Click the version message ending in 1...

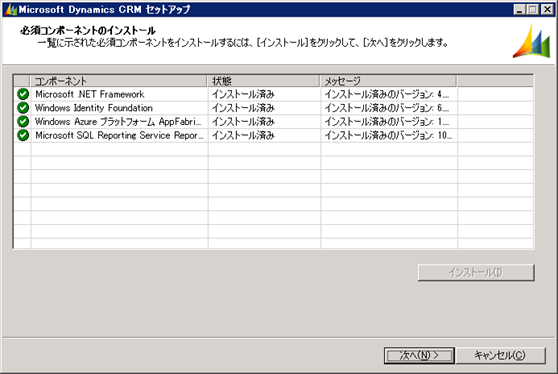[387, 122]
